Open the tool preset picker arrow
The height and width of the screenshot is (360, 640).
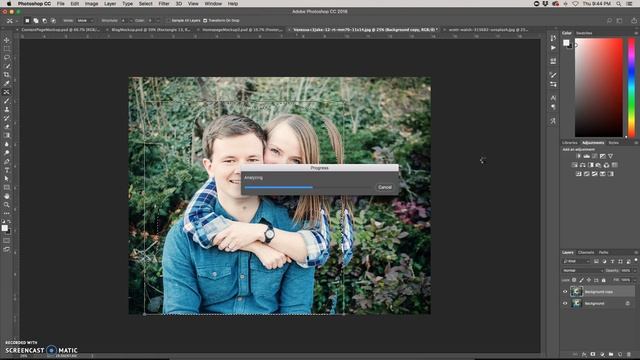tap(16, 20)
